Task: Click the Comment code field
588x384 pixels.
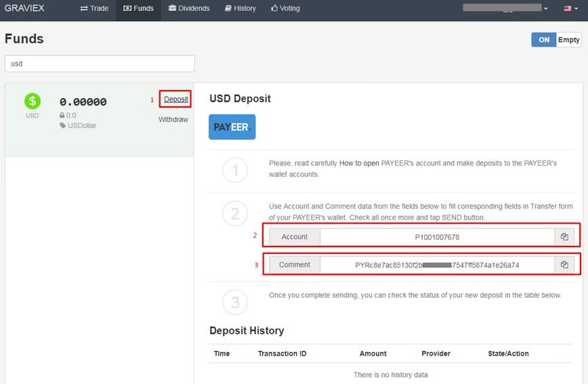Action: (x=437, y=265)
